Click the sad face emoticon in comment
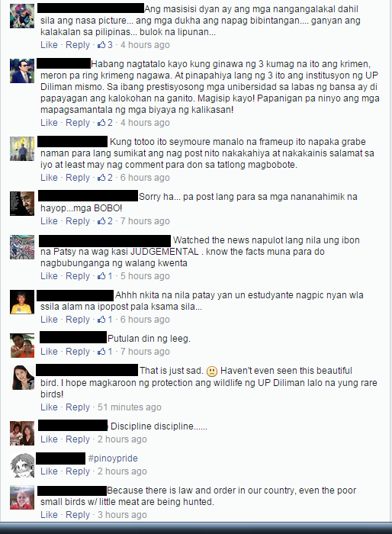The image size is (392, 534). [x=212, y=371]
